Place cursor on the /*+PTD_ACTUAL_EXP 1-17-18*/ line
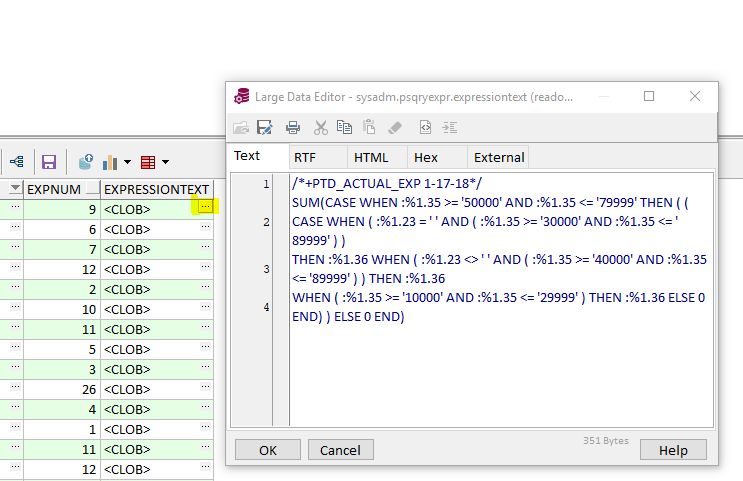The image size is (743, 481). tap(387, 183)
